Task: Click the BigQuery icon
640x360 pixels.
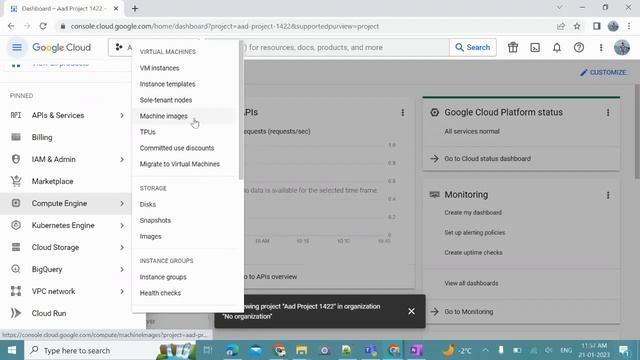Action: click(16, 269)
